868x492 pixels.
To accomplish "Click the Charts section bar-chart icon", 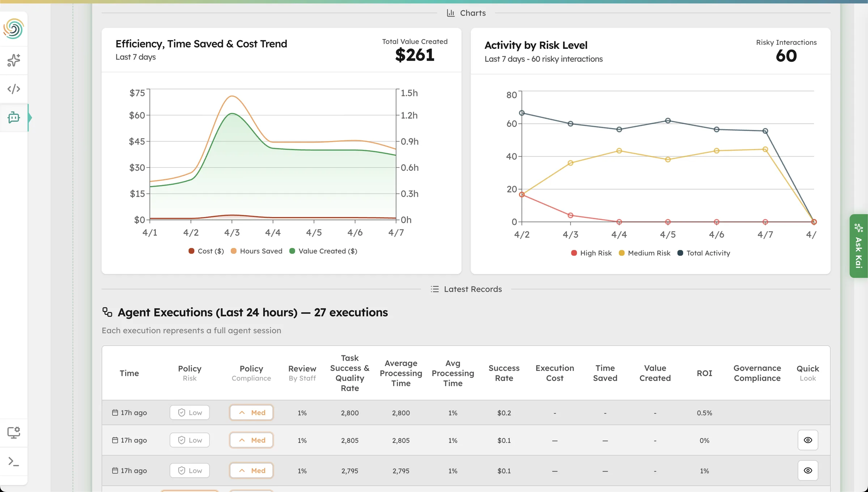I will coord(451,13).
